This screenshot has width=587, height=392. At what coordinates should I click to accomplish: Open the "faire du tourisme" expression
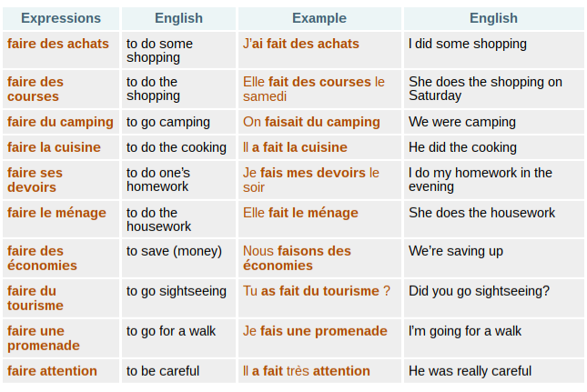pyautogui.click(x=35, y=298)
